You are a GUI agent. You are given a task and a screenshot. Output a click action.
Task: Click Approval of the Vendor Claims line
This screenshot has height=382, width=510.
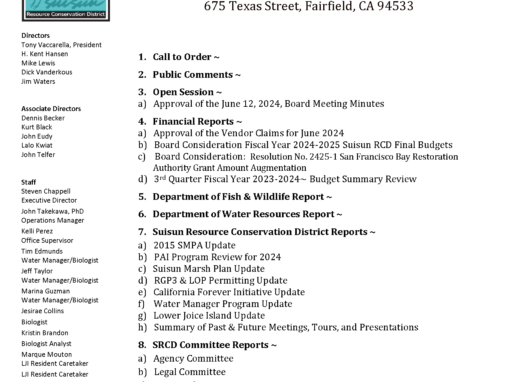[x=249, y=133]
